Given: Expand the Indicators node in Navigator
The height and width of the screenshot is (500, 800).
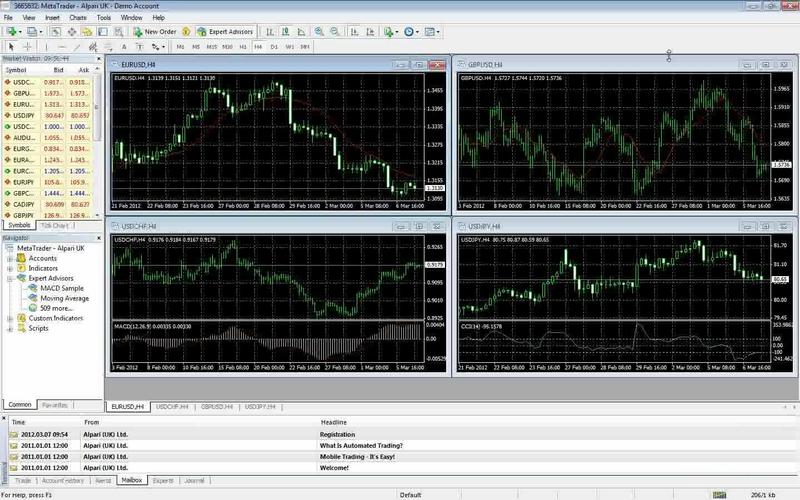Looking at the screenshot, I should click(10, 269).
